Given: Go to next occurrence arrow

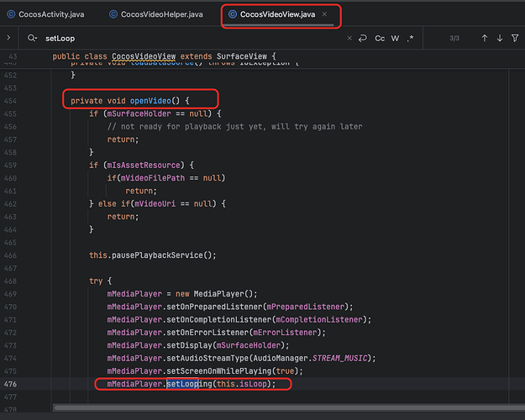Looking at the screenshot, I should click(500, 38).
